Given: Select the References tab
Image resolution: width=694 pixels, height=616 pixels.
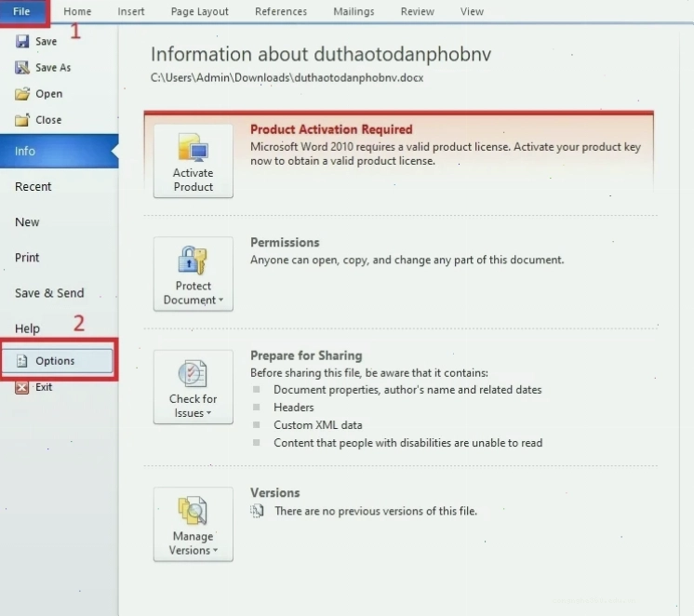Looking at the screenshot, I should (x=281, y=11).
